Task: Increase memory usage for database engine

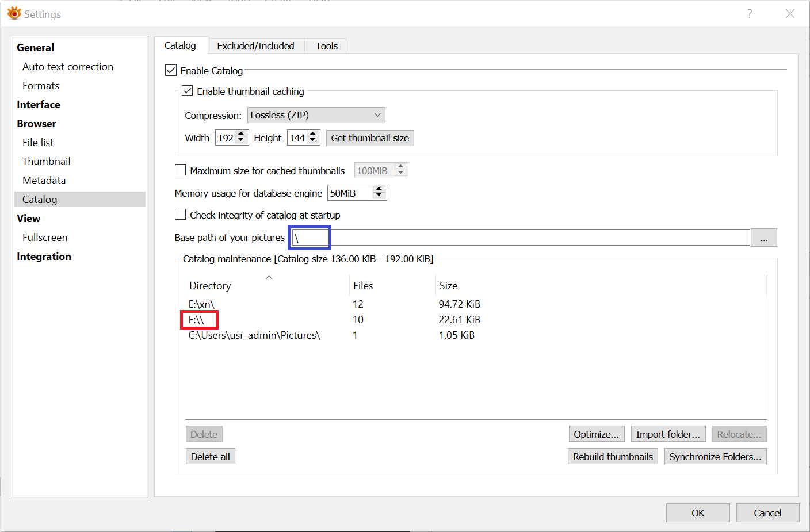Action: 379,189
